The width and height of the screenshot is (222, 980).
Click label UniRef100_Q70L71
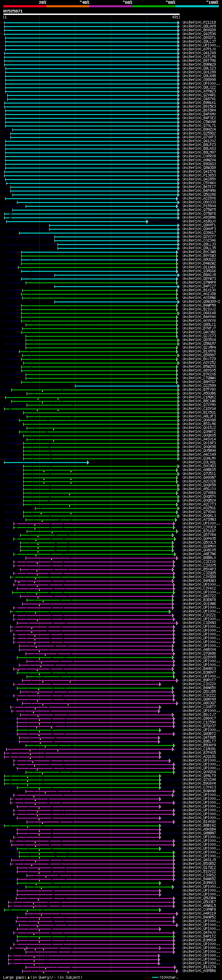pos(199,125)
